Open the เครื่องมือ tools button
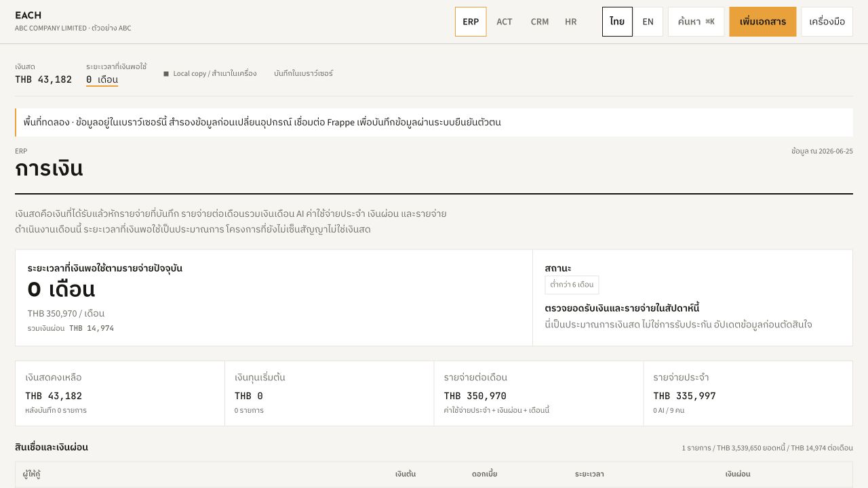 (x=827, y=22)
